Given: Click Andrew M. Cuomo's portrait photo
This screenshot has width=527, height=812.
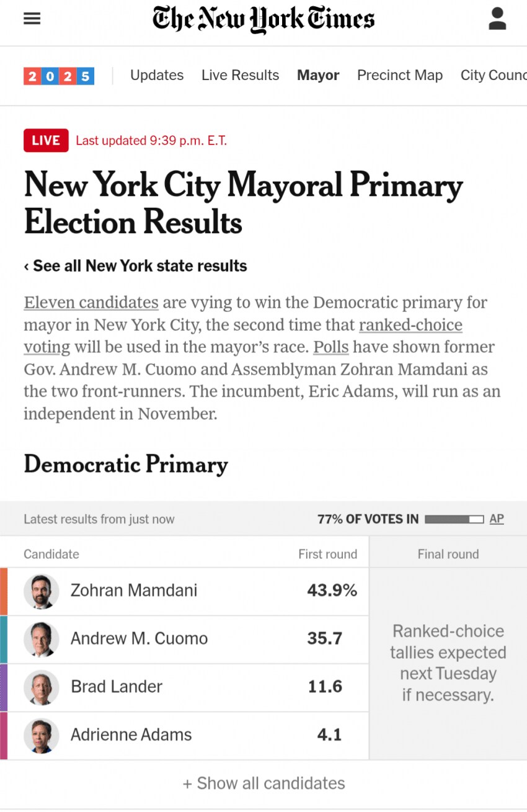Looking at the screenshot, I should pos(42,639).
